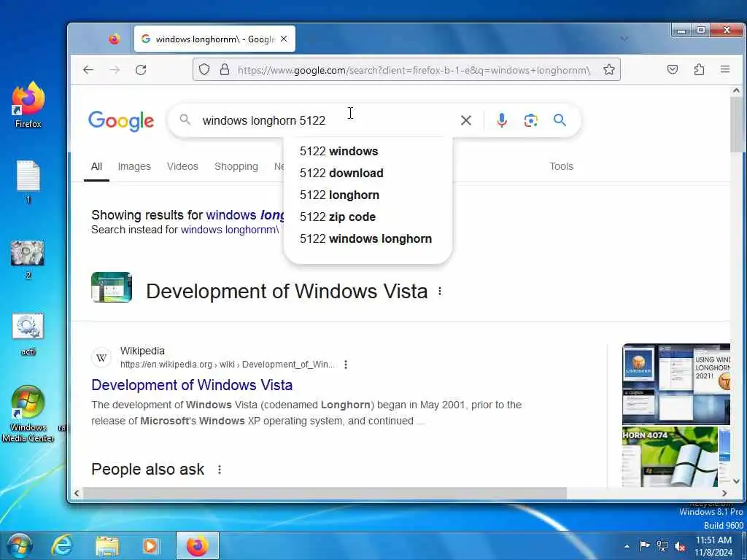
Task: Switch to the Videos tab
Action: 182,167
